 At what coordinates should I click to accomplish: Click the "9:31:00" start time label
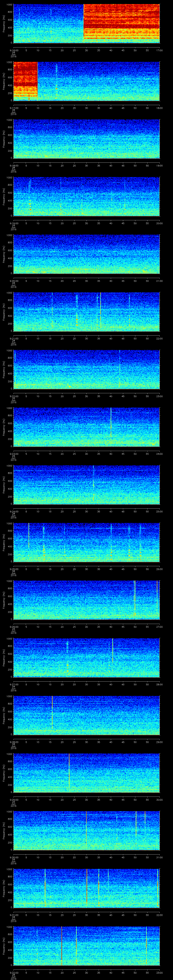(x=14, y=915)
